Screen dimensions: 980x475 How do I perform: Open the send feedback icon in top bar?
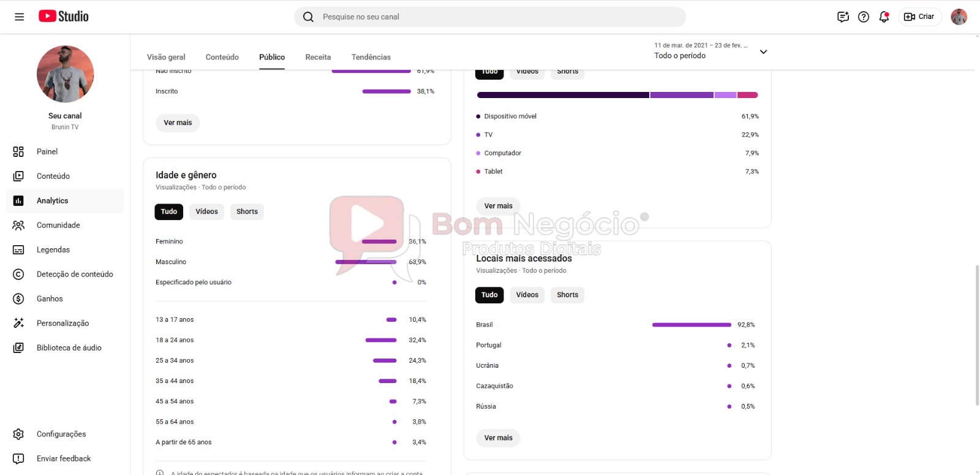pos(843,17)
